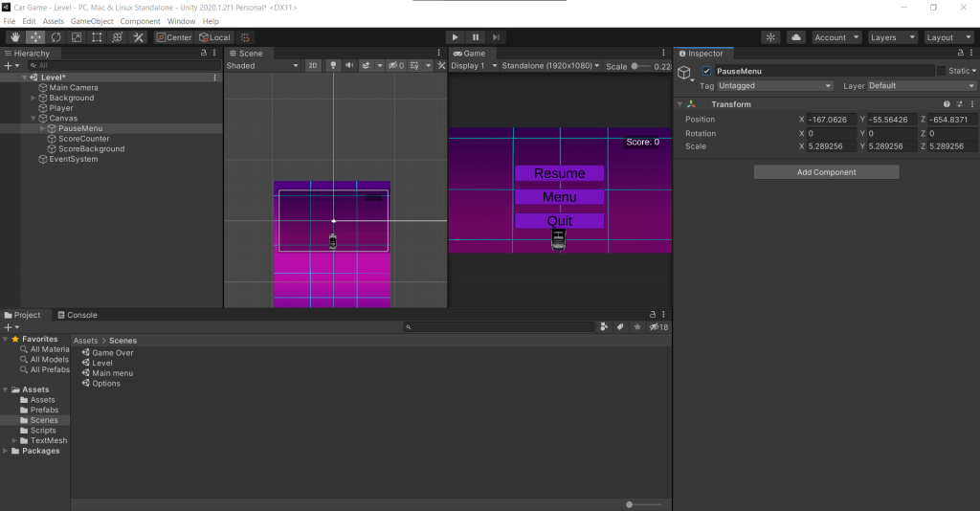Select the Hand tool in the toolbar
The image size is (980, 511).
point(14,37)
